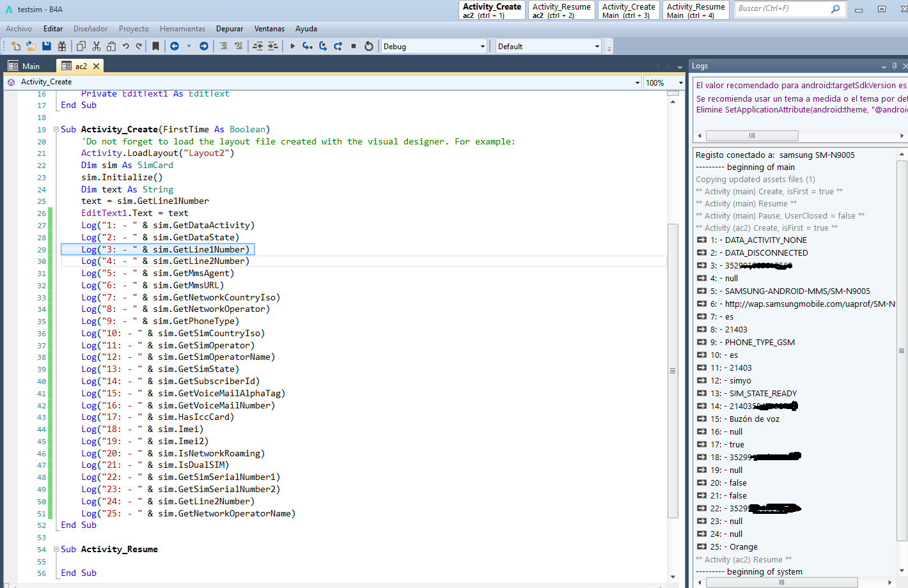
Task: Open the Depurar menu
Action: tap(229, 29)
